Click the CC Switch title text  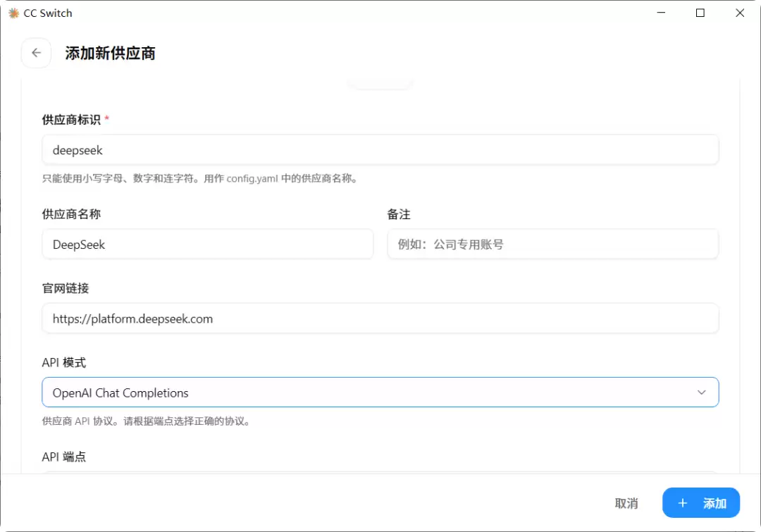[x=48, y=13]
